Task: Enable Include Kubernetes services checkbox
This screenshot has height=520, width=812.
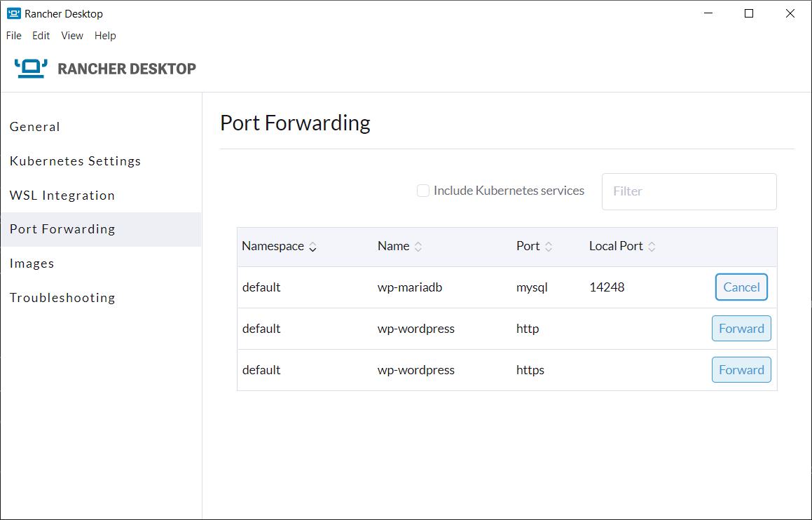Action: click(x=423, y=191)
